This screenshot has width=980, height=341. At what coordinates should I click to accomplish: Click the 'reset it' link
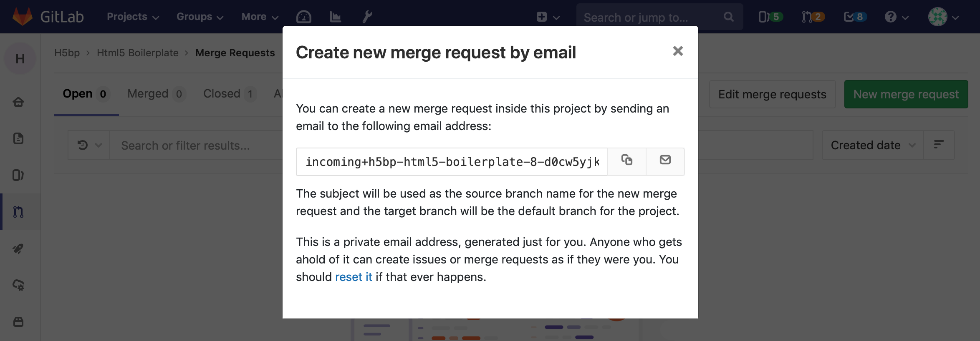click(x=353, y=277)
